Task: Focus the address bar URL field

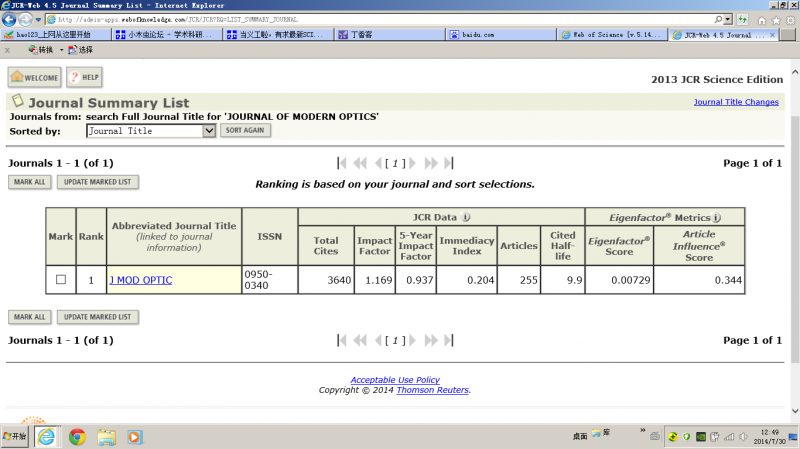Action: 380,19
